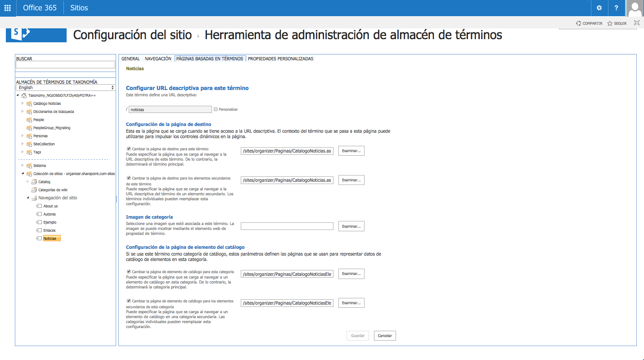Switch to the NAVEGACIÓN tab

point(157,58)
